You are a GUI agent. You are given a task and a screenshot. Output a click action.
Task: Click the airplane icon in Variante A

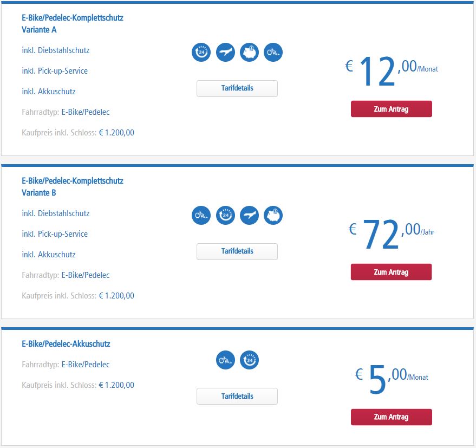pyautogui.click(x=225, y=52)
